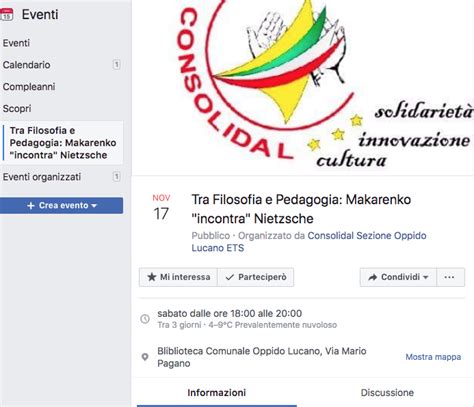474x407 pixels.
Task: Expand the Condividi dropdown arrow
Action: pyautogui.click(x=425, y=277)
